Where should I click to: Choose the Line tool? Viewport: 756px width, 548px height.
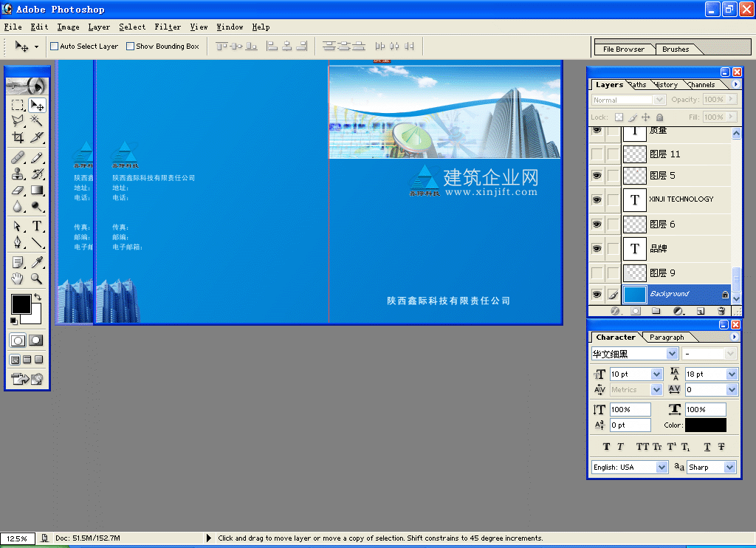pos(37,242)
